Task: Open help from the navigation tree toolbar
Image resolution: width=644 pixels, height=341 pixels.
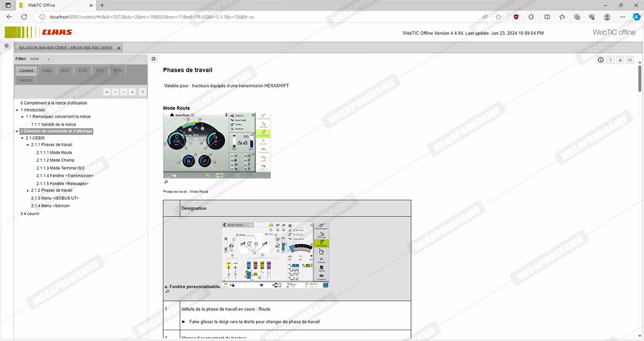Action: (x=142, y=92)
